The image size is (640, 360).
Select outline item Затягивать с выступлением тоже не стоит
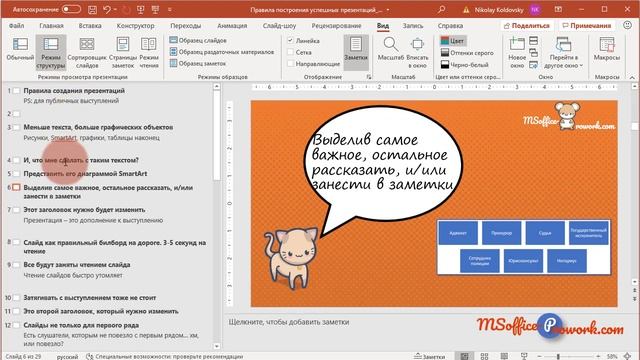(x=90, y=298)
